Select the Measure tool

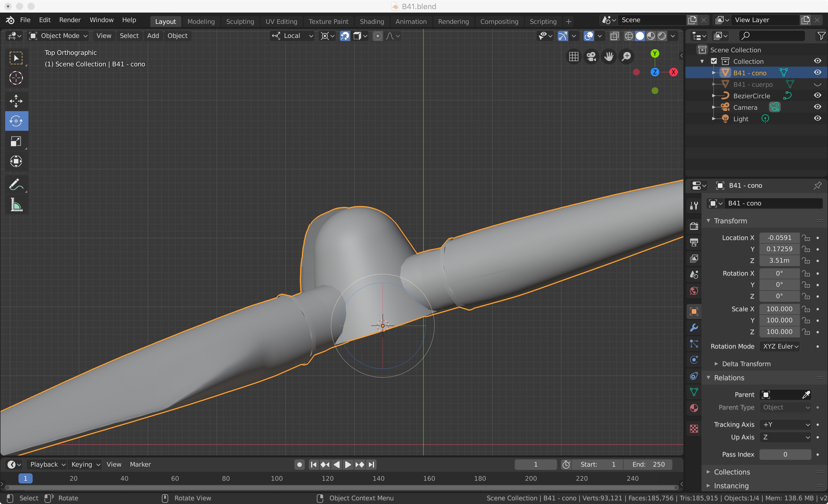tap(16, 205)
